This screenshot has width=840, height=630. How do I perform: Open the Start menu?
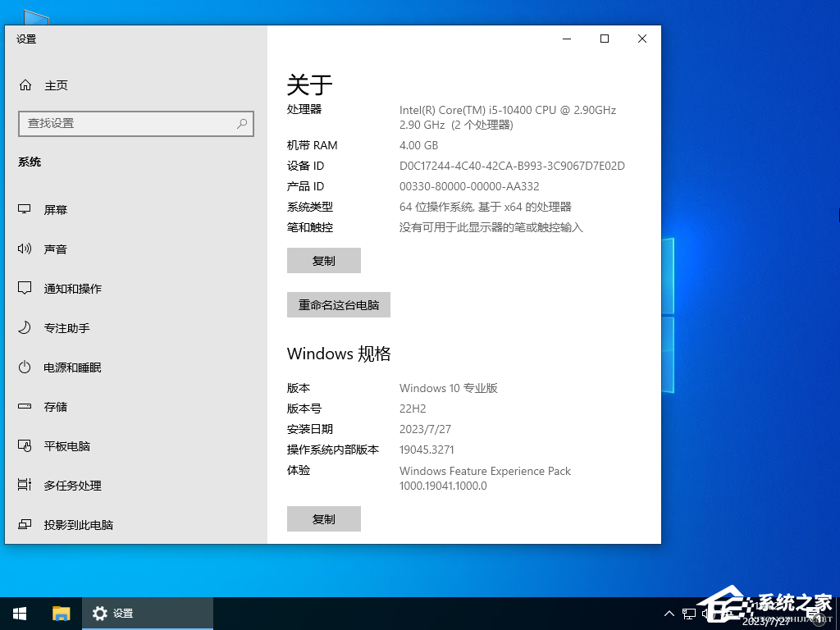tap(19, 613)
